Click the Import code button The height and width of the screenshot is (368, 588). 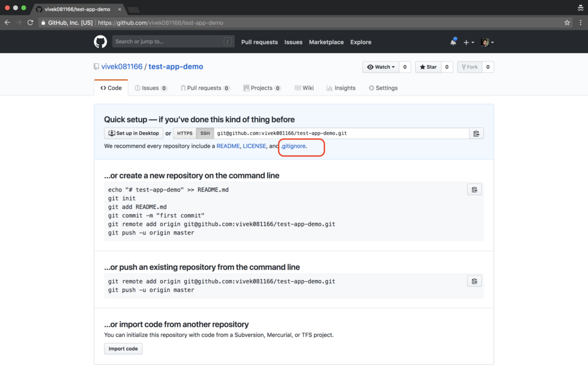123,349
